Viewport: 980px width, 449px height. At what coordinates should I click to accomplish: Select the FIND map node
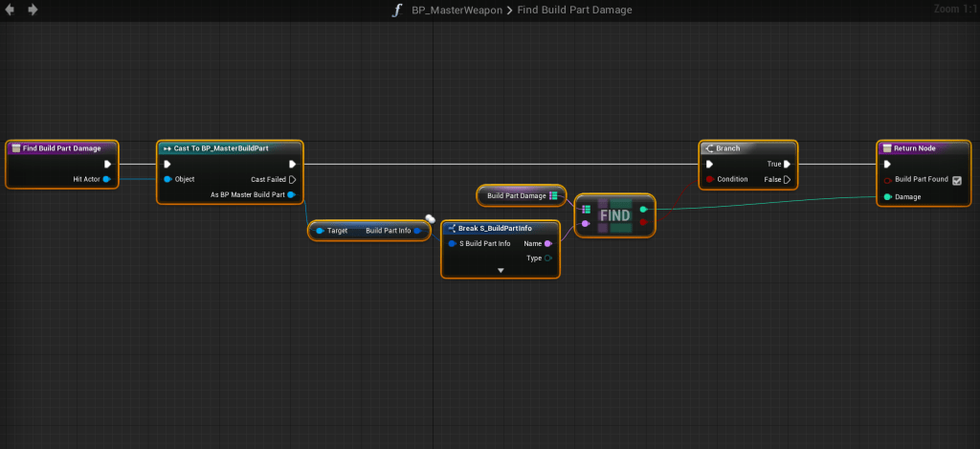coord(614,215)
